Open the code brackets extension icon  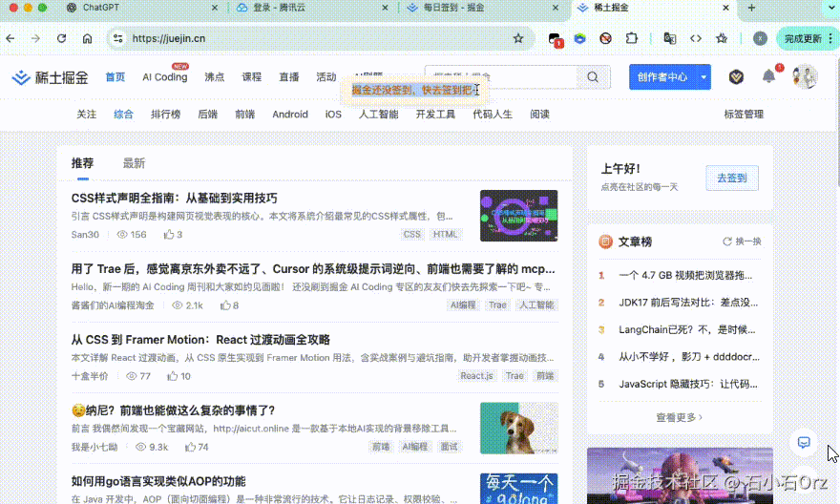pos(696,38)
